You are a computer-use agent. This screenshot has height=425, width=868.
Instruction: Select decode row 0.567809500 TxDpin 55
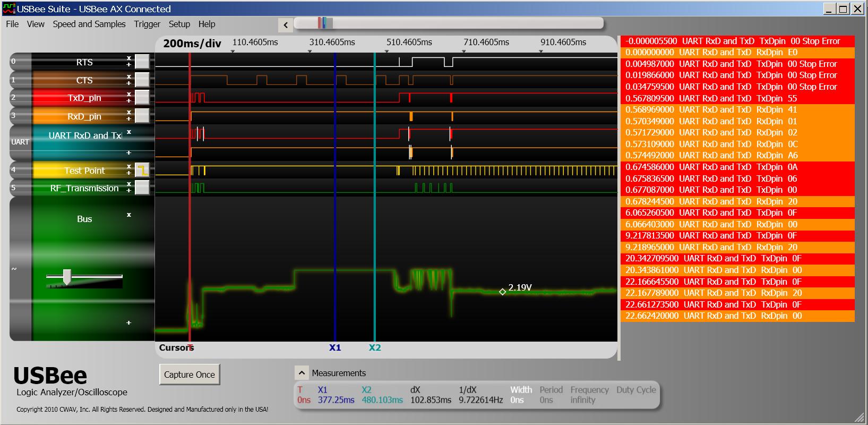coord(737,98)
